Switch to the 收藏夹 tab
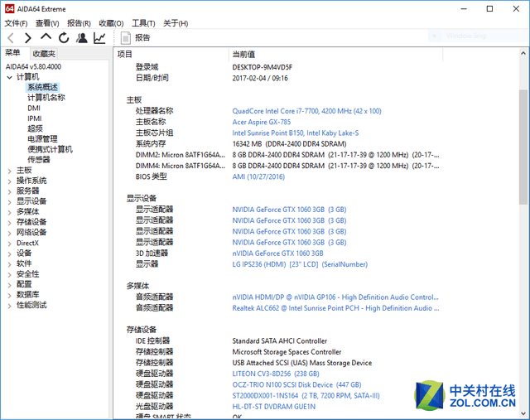 click(x=44, y=53)
